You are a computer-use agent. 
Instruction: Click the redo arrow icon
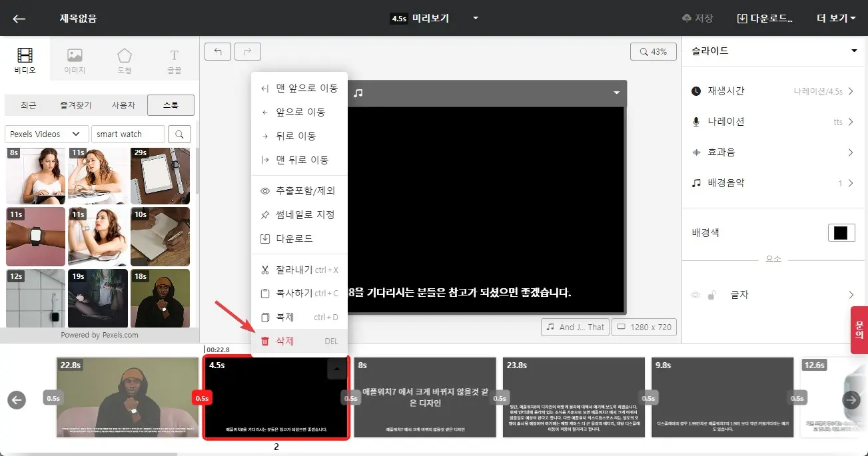[247, 51]
